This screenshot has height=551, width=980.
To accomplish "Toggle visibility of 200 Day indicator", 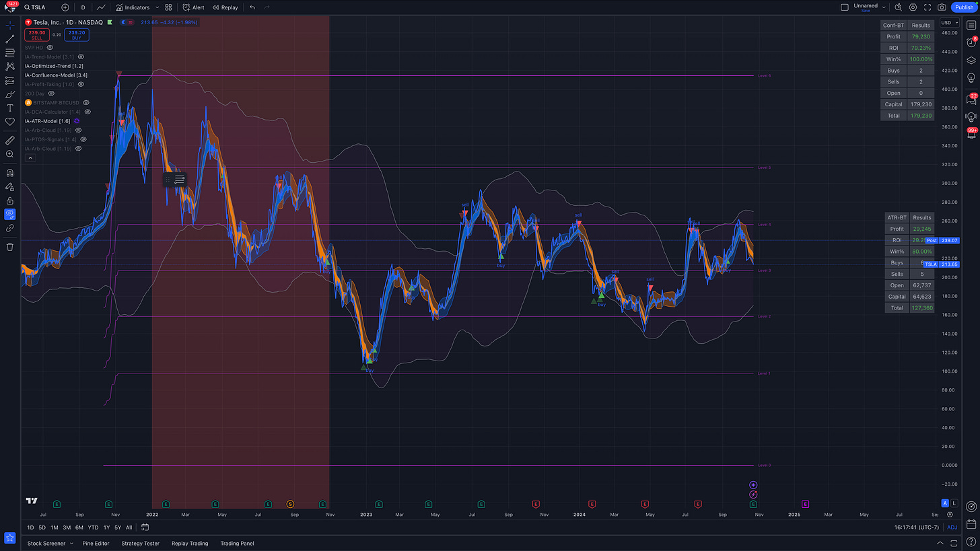I will point(51,94).
